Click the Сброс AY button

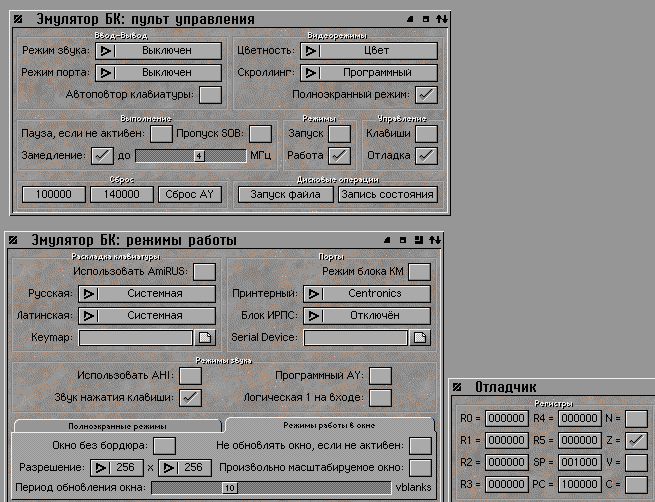click(190, 195)
